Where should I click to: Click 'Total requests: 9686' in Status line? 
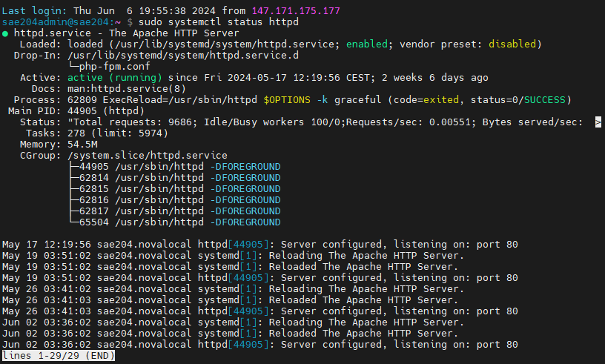[x=134, y=122]
